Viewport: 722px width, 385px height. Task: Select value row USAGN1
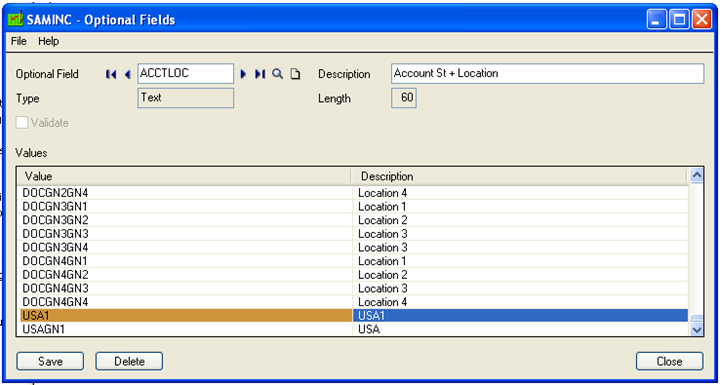(186, 329)
